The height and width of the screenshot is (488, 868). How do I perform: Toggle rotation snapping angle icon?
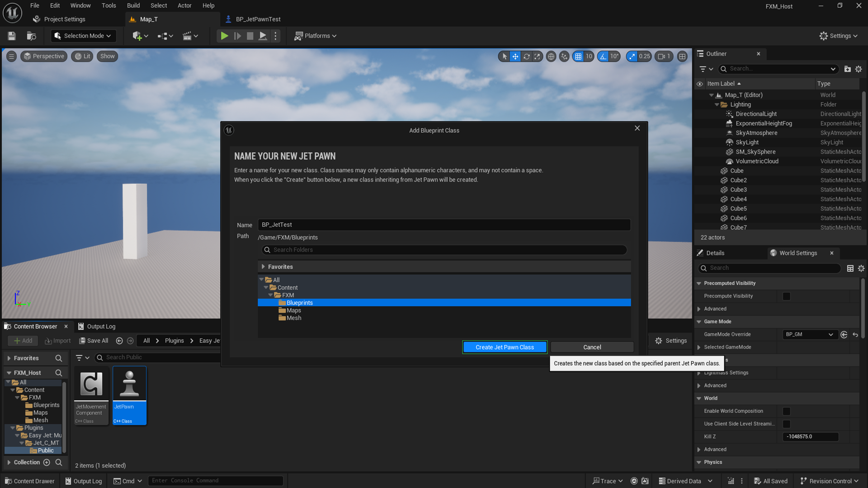pos(603,56)
